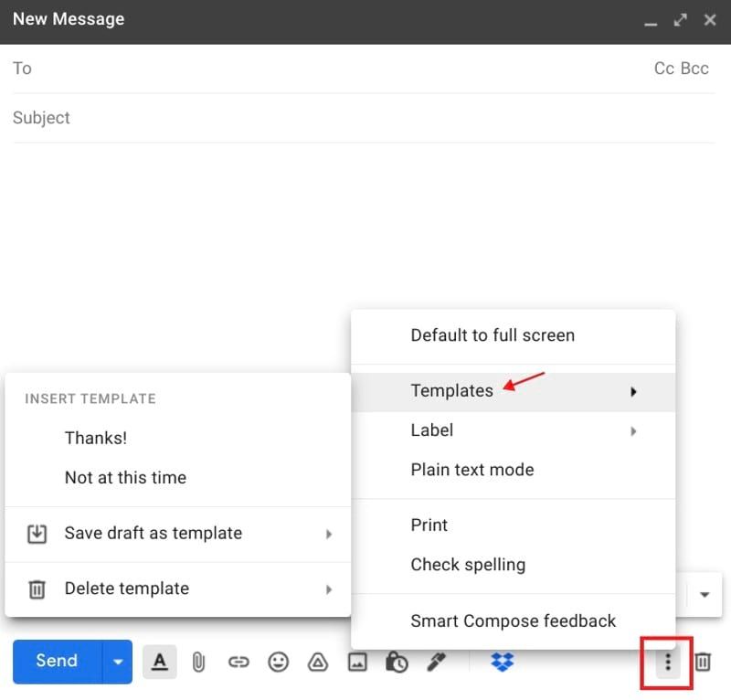Expand the Delete template submenu
This screenshot has width=731, height=700.
(x=127, y=589)
